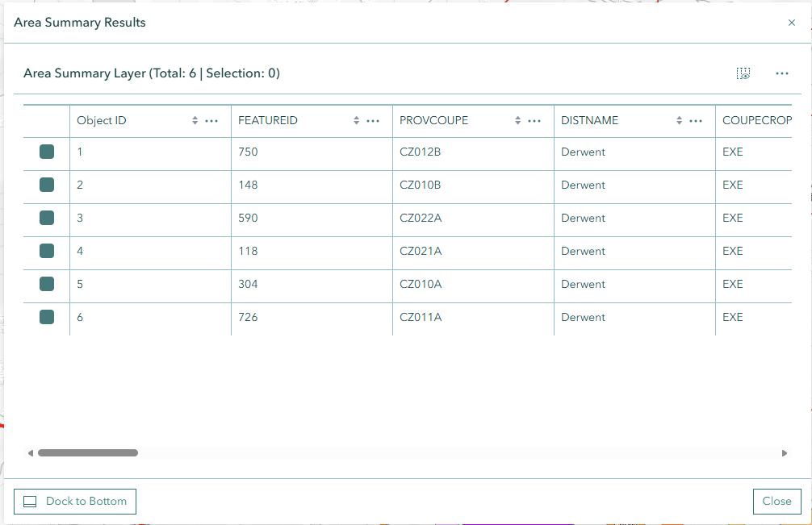Click the horizontal scrollbar thumb

pos(88,452)
